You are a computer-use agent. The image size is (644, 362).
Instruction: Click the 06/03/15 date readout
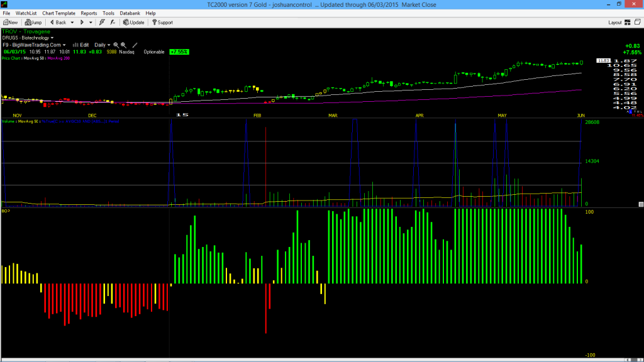pos(15,52)
